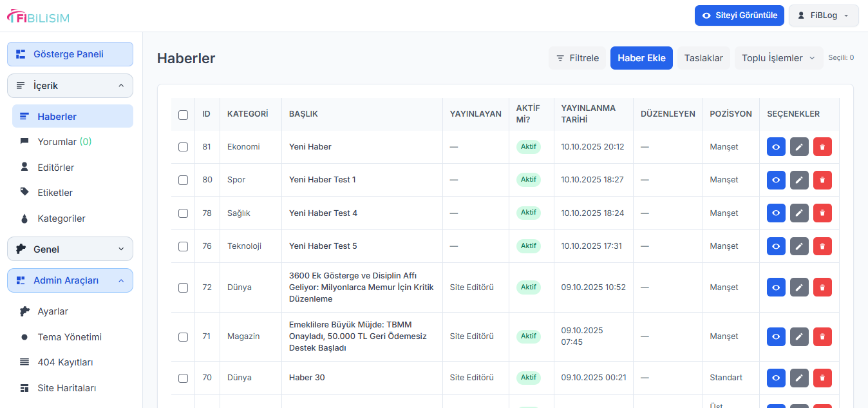The height and width of the screenshot is (408, 868).
Task: Collapse the İçerik sidebar section
Action: [70, 86]
